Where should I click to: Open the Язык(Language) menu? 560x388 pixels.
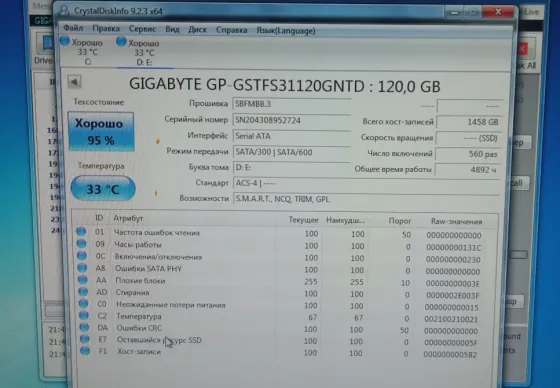pos(286,31)
